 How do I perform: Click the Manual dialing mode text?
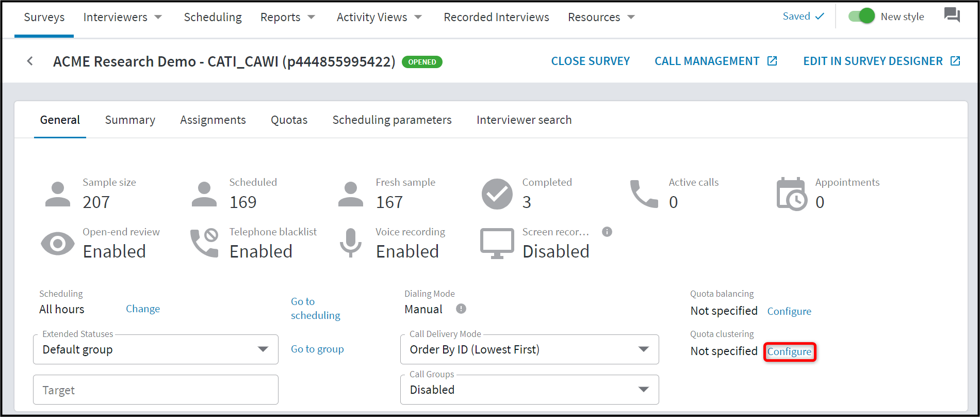click(423, 309)
